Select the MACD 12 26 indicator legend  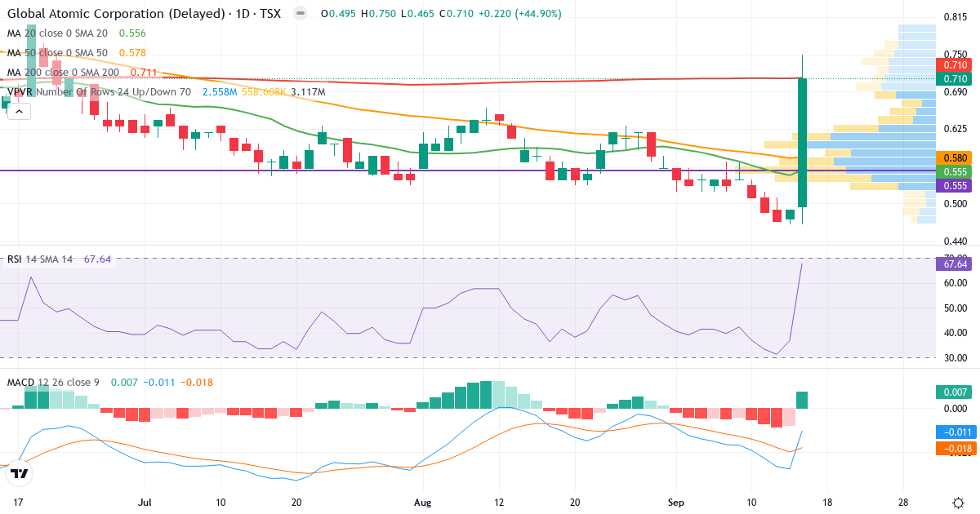(x=52, y=382)
